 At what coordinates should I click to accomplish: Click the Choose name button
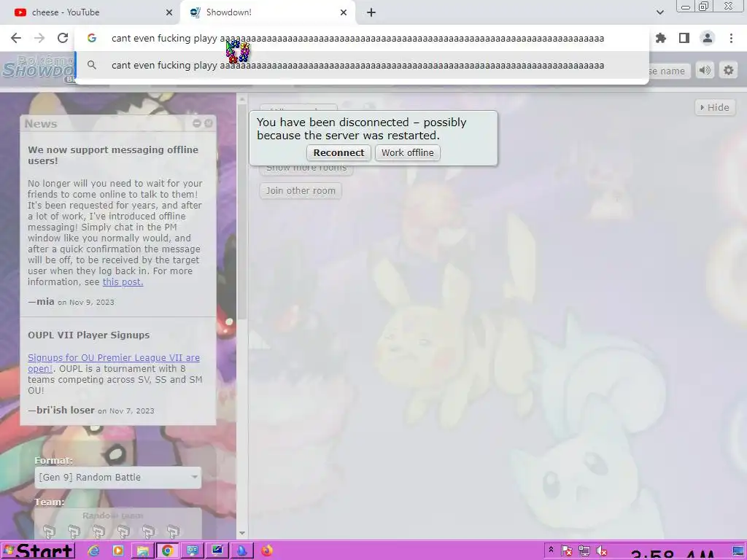(x=670, y=71)
